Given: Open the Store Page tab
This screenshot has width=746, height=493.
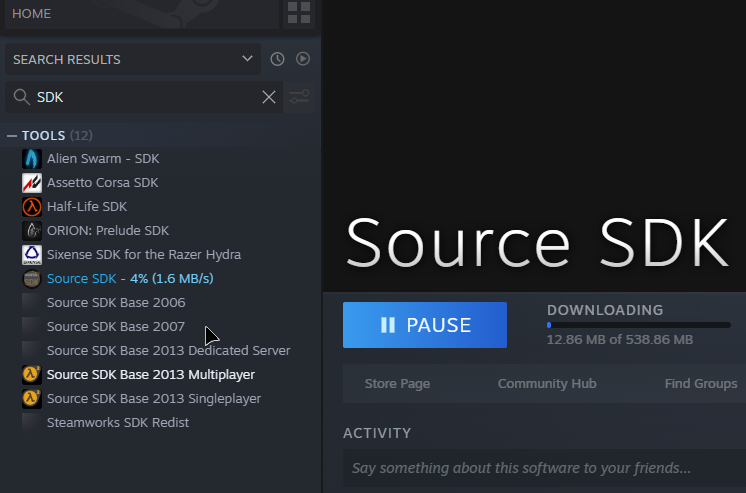Looking at the screenshot, I should (397, 384).
